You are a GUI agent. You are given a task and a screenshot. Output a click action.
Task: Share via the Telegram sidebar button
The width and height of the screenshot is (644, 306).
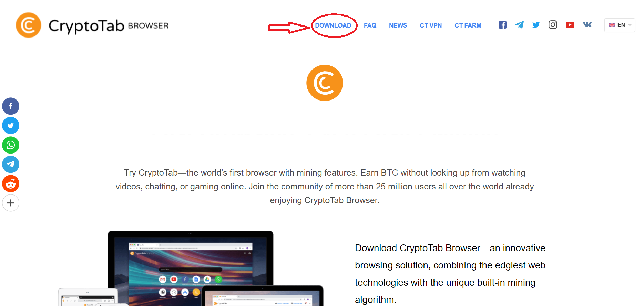coord(11,164)
